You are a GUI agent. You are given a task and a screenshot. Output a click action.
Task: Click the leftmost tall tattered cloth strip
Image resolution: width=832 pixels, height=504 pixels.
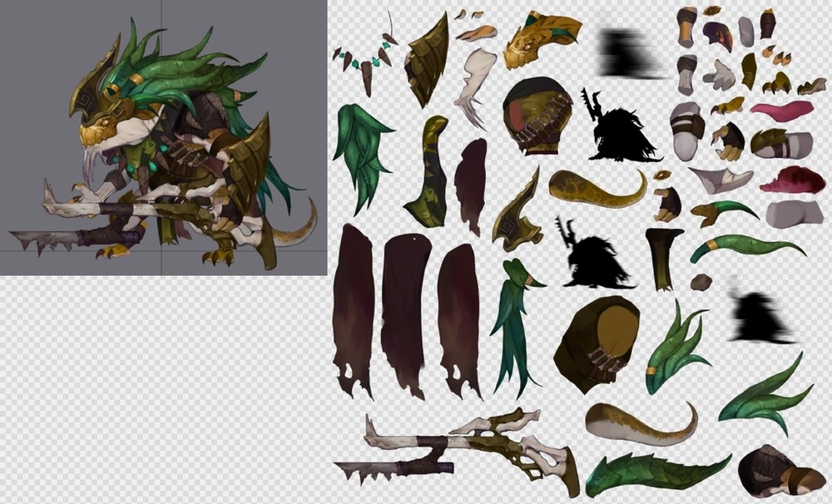pyautogui.click(x=354, y=309)
